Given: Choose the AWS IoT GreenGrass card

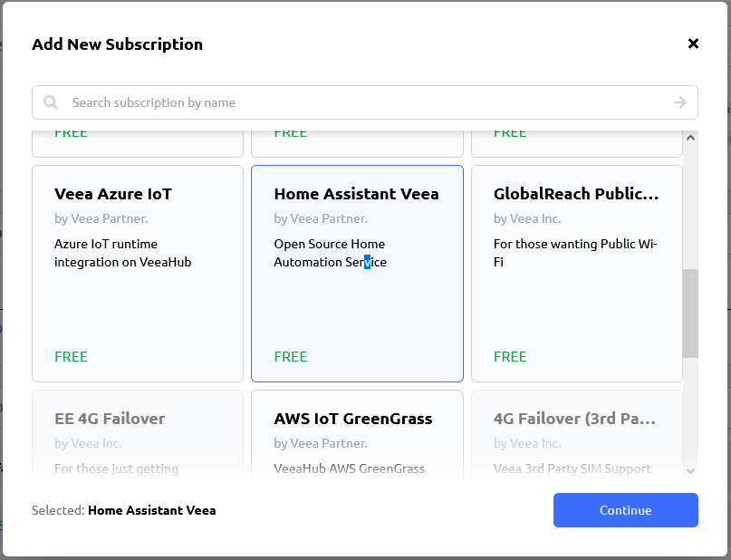Looking at the screenshot, I should click(x=357, y=435).
